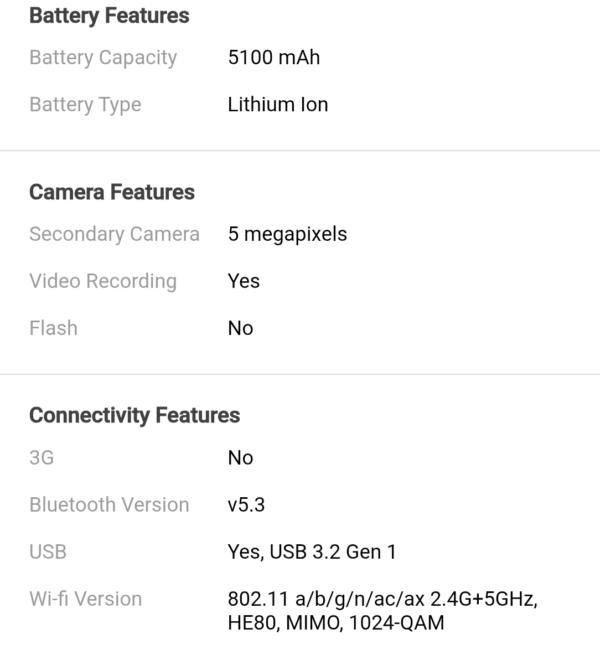Click the No value beside Flash

coord(241,328)
